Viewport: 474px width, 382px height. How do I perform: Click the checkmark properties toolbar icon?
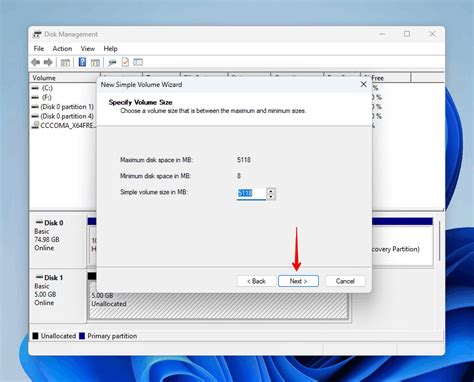(x=125, y=62)
